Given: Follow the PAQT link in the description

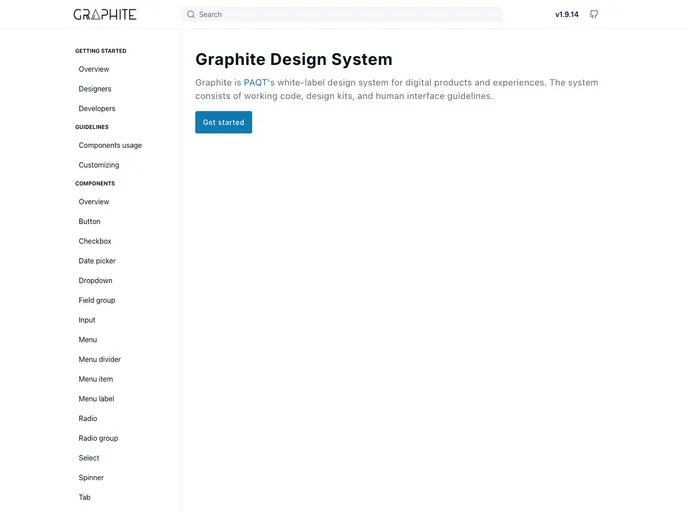Looking at the screenshot, I should (255, 82).
